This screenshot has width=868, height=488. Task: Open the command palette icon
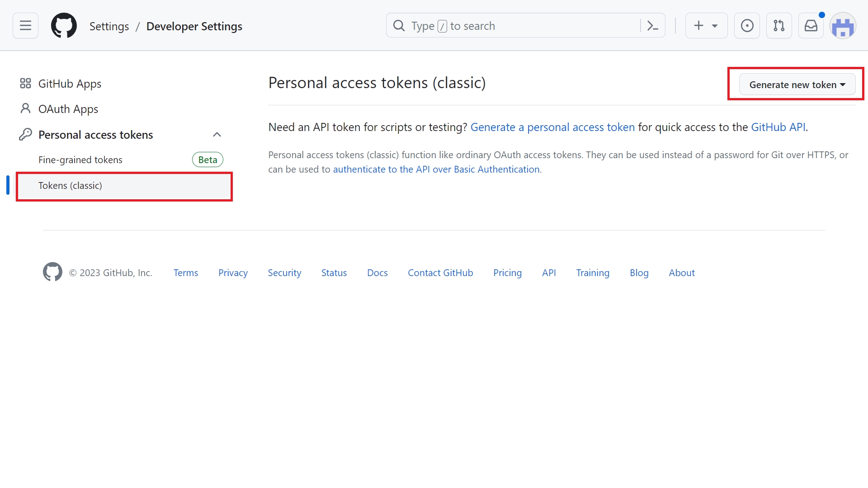pos(652,26)
